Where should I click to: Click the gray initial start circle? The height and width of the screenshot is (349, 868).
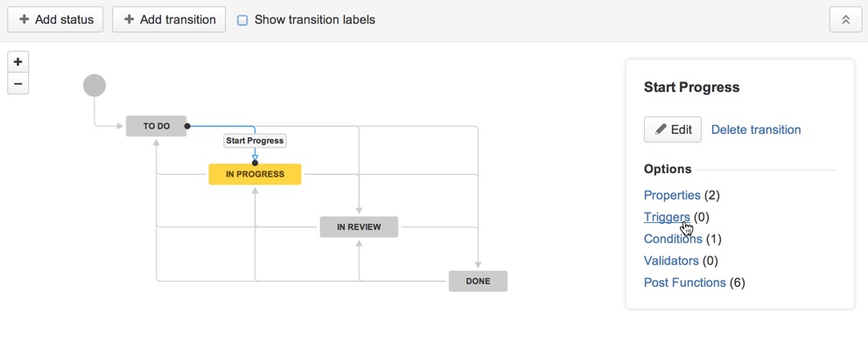94,86
